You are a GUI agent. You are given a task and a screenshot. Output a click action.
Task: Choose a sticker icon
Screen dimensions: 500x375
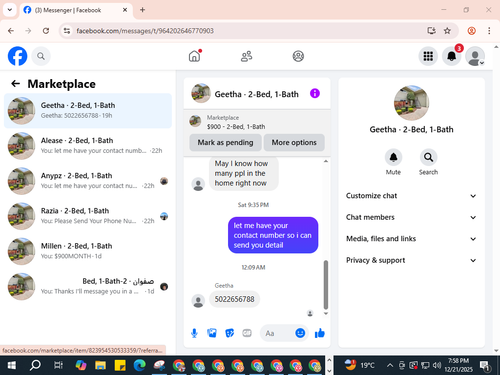[229, 333]
